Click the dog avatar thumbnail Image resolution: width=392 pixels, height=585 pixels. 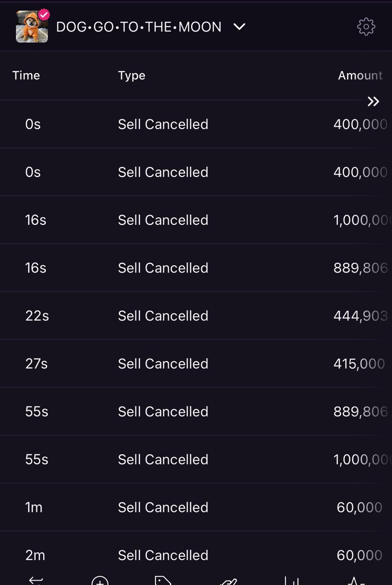[32, 27]
